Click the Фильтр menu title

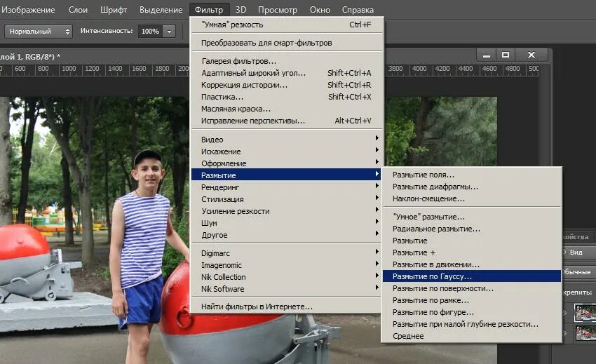coord(209,10)
